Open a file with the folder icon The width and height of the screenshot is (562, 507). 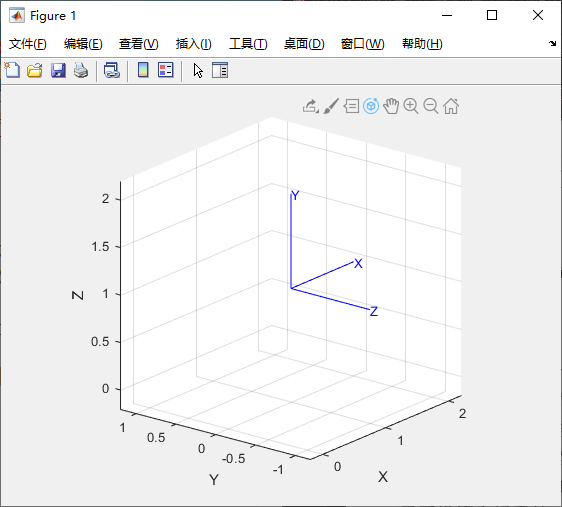pyautogui.click(x=35, y=70)
